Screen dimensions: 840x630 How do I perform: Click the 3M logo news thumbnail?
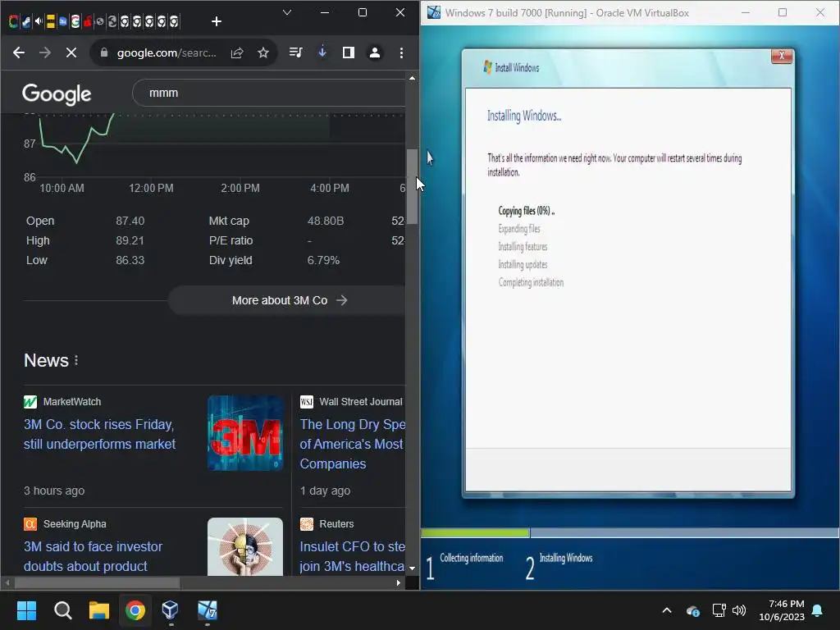coord(245,433)
